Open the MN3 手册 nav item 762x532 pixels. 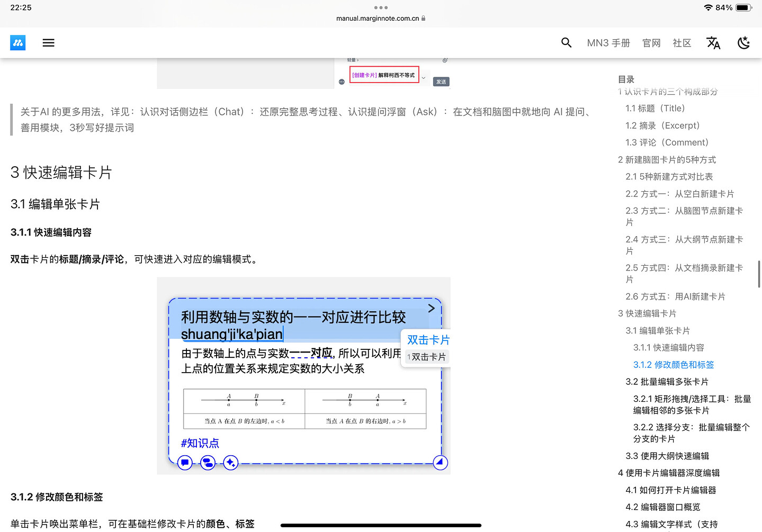(x=608, y=43)
